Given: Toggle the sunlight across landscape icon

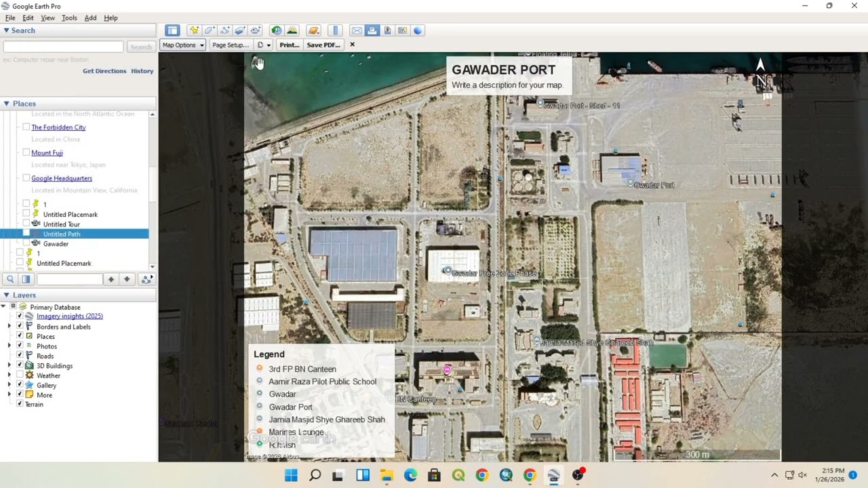Looking at the screenshot, I should point(292,30).
